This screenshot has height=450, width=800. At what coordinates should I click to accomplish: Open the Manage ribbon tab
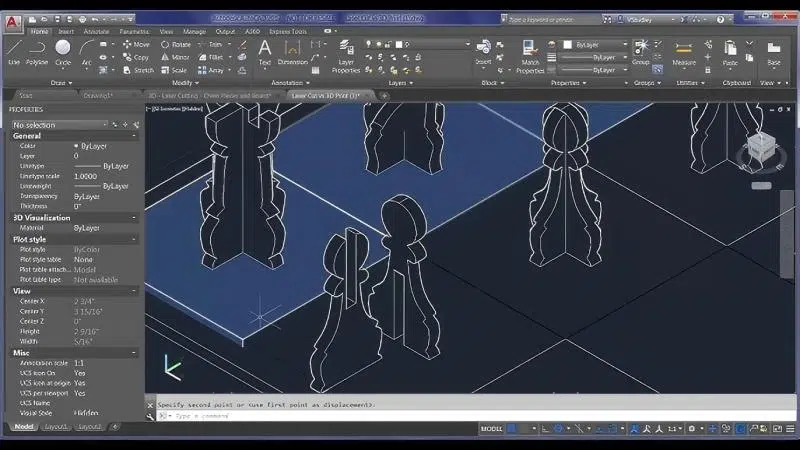pos(194,31)
